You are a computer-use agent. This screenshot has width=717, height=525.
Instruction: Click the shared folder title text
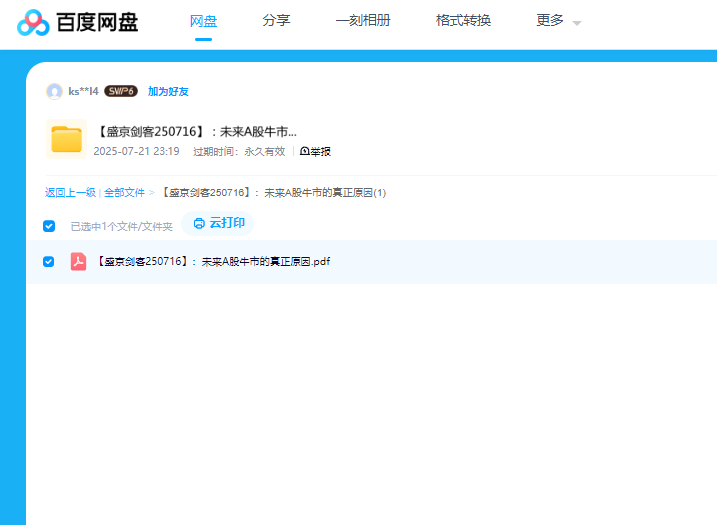196,132
